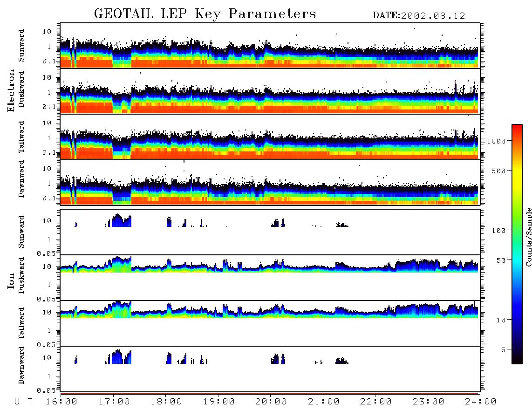The height and width of the screenshot is (410, 532).
Task: Click the Duskward label of the Ion group
Action: point(21,275)
